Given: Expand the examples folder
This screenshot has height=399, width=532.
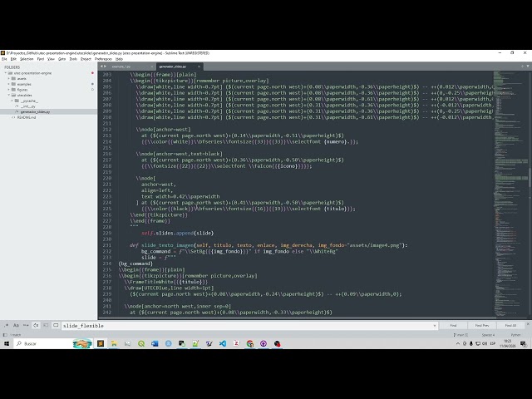Looking at the screenshot, I should pos(9,84).
